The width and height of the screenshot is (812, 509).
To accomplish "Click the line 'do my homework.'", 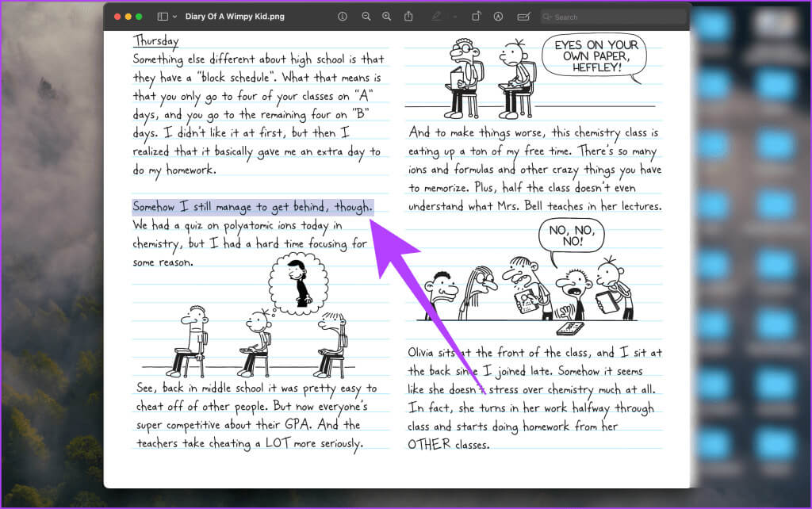I will pyautogui.click(x=174, y=170).
